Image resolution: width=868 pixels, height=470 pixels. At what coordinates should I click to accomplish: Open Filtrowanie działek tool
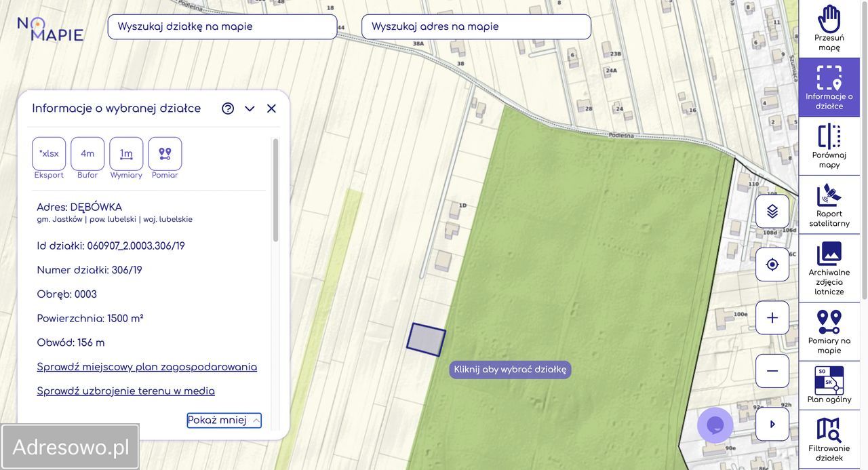829,439
